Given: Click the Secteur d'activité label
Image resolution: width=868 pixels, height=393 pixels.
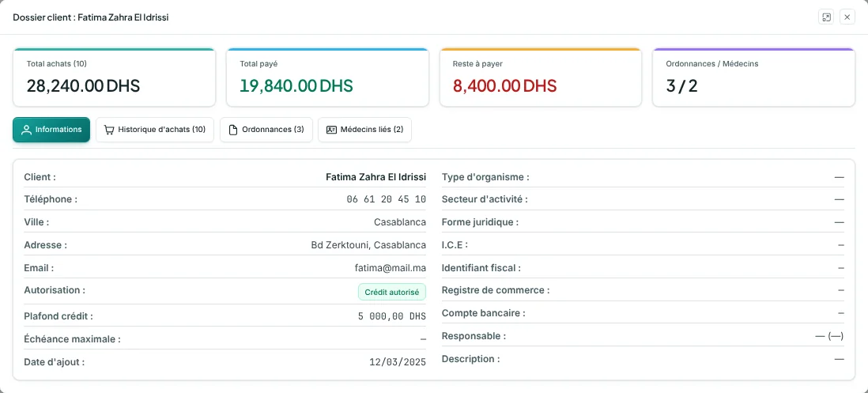Looking at the screenshot, I should pos(485,199).
